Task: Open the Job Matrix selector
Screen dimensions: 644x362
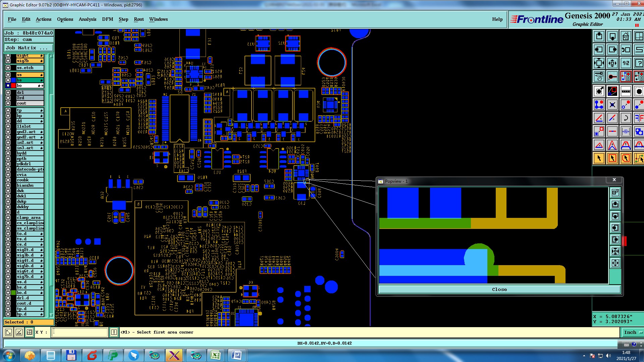Action: (28, 48)
